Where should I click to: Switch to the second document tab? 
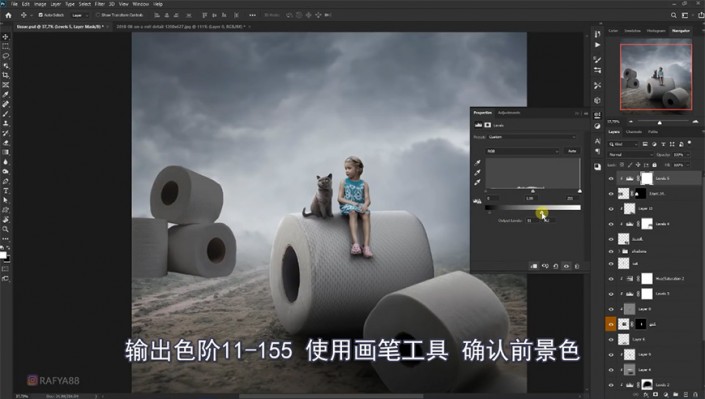click(x=181, y=27)
